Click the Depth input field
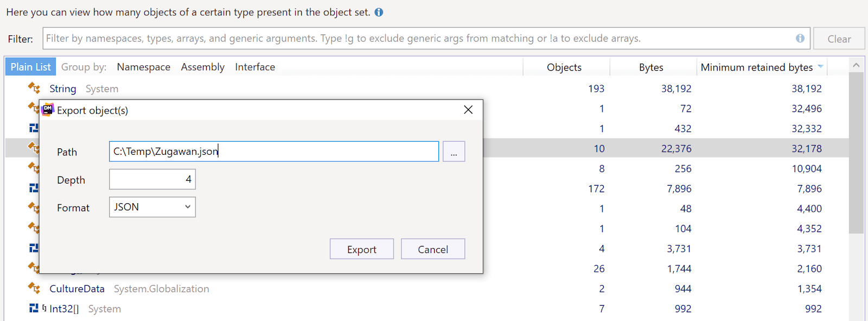The width and height of the screenshot is (868, 321). point(152,179)
